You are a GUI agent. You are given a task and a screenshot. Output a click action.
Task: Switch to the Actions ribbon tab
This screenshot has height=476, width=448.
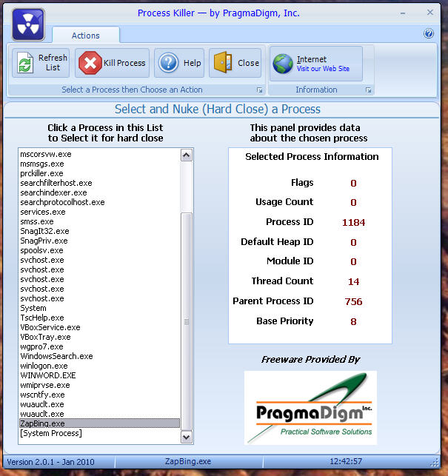tap(86, 36)
